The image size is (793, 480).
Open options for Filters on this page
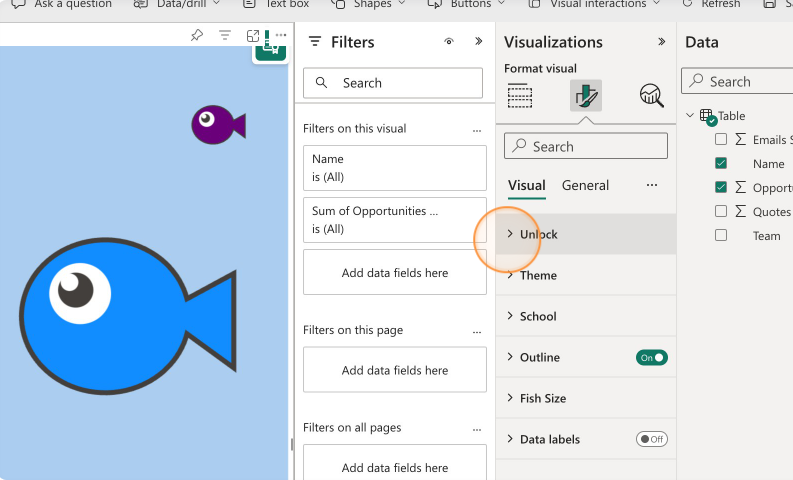tap(477, 332)
